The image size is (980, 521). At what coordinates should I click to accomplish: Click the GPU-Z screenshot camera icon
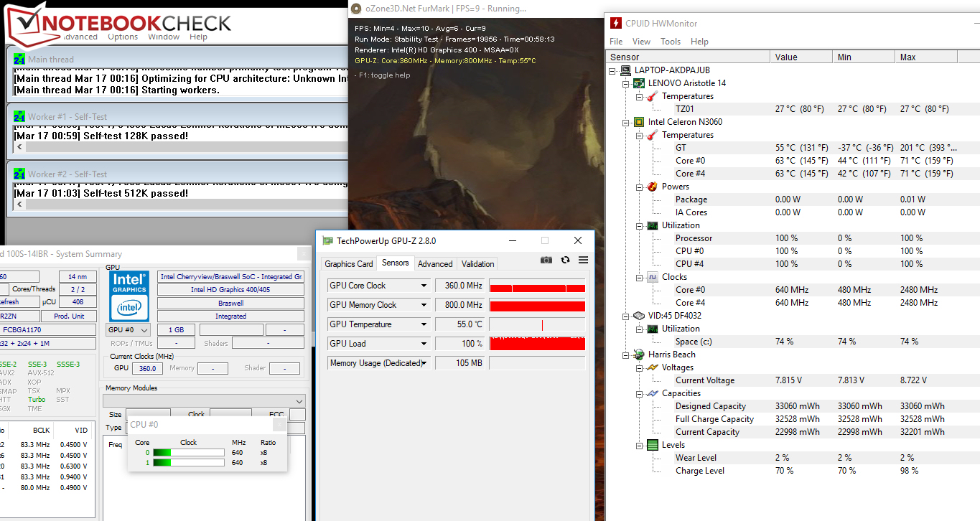click(546, 260)
